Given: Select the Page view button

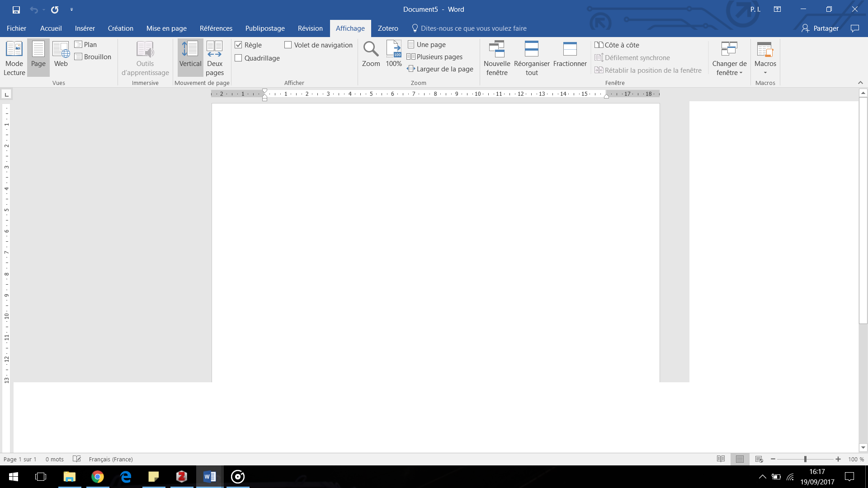Looking at the screenshot, I should 38,58.
